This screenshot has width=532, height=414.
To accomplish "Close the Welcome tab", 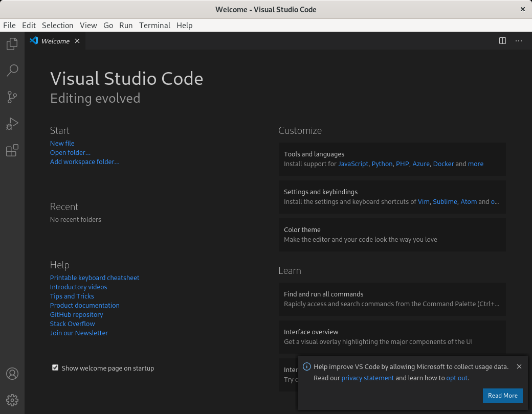I will click(x=77, y=41).
